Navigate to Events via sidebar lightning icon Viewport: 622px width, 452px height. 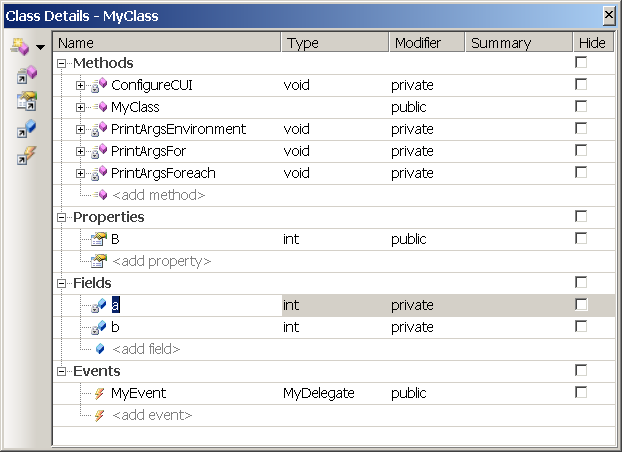click(27, 155)
